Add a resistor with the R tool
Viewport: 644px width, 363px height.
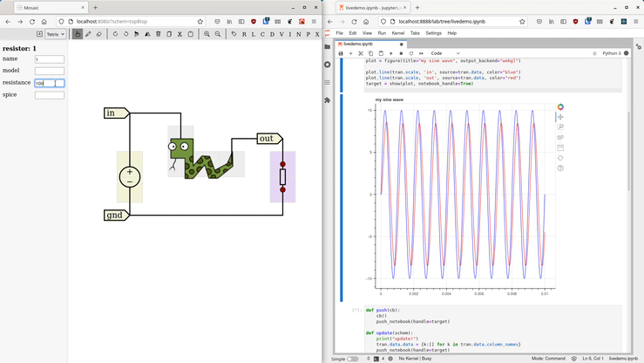(244, 34)
